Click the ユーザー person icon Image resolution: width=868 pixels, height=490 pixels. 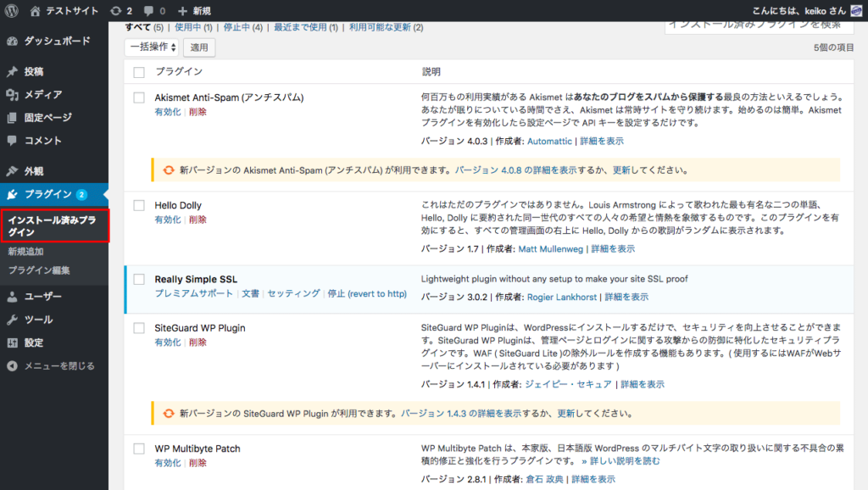point(12,297)
